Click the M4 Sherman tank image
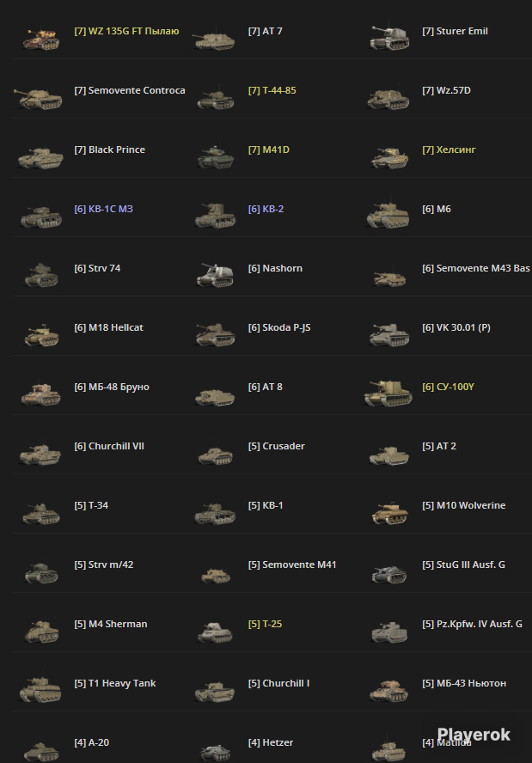Screen dimensions: 532x763 click(x=42, y=632)
